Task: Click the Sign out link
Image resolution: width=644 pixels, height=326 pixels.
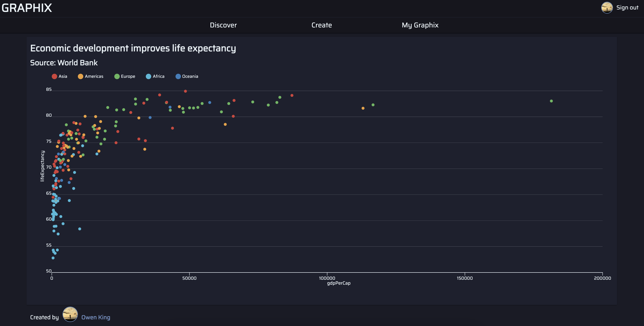Action: pos(627,7)
